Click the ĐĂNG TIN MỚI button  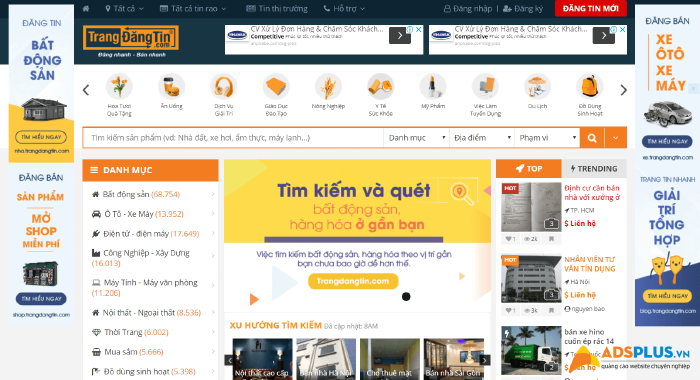(591, 8)
